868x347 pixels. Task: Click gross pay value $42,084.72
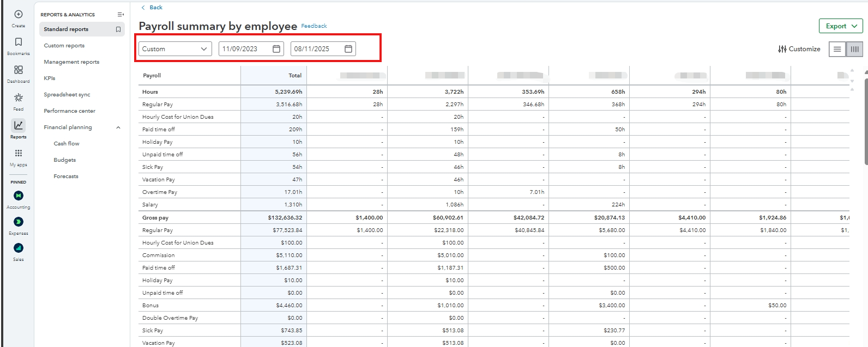[x=529, y=218]
